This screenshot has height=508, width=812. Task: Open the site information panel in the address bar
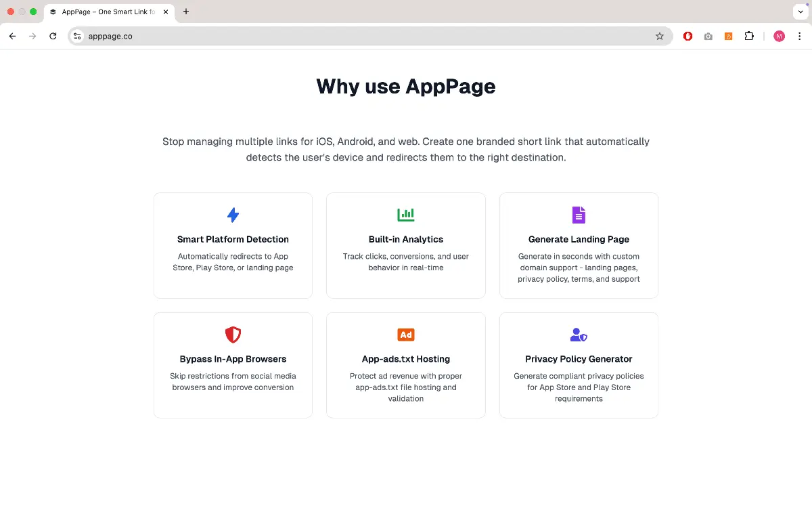click(76, 36)
